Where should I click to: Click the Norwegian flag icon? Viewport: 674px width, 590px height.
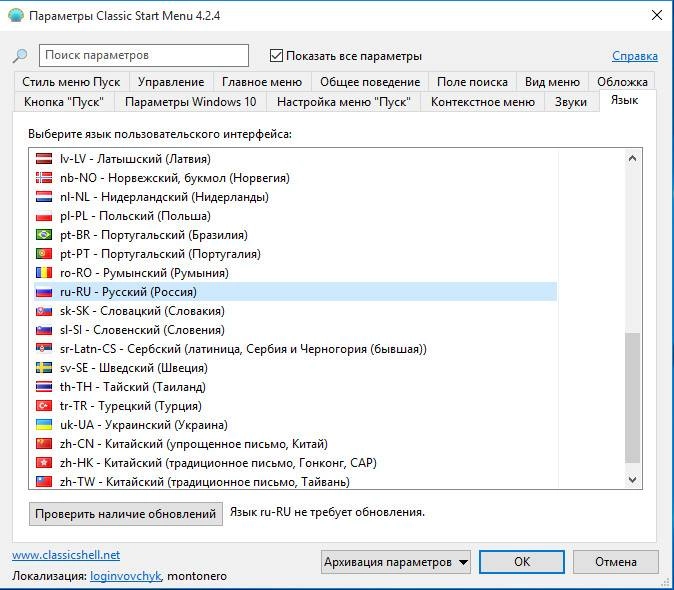[44, 177]
